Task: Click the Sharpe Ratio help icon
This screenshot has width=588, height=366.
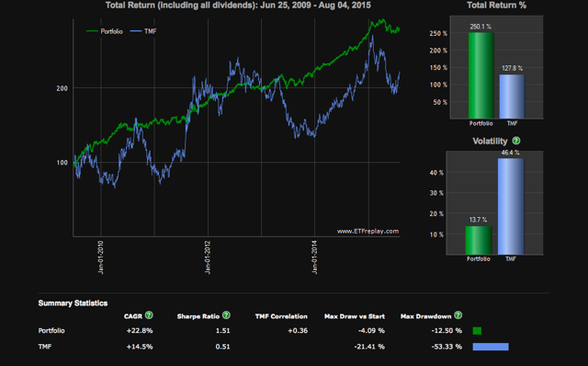Action: 226,315
